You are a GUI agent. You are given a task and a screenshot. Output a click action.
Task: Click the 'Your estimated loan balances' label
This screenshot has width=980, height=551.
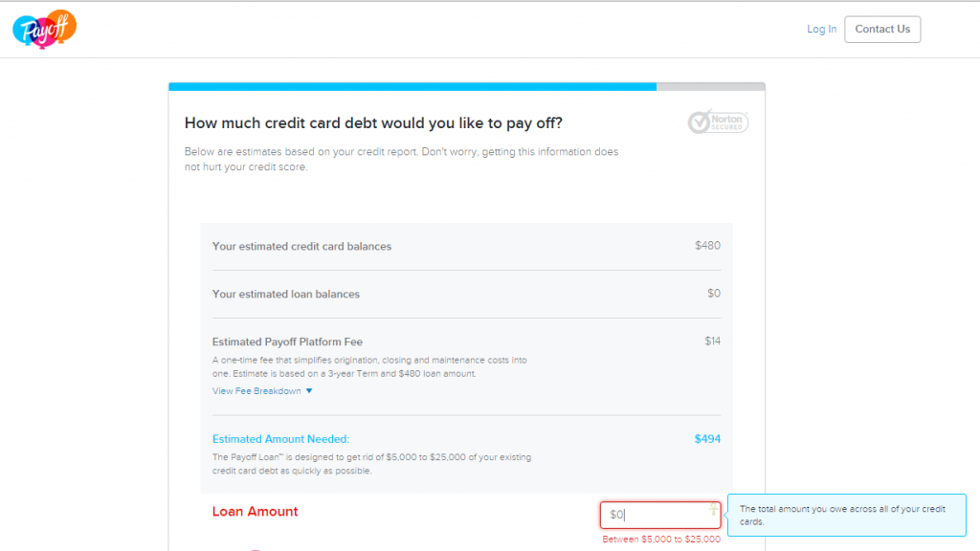(x=285, y=295)
